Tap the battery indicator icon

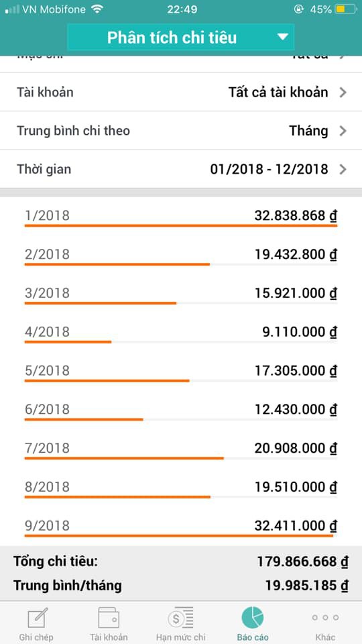tap(346, 9)
